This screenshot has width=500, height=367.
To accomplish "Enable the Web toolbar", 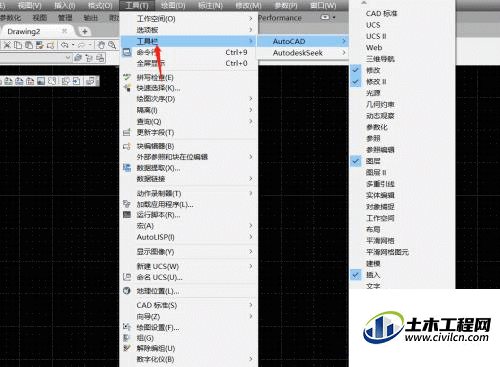I will pos(402,48).
